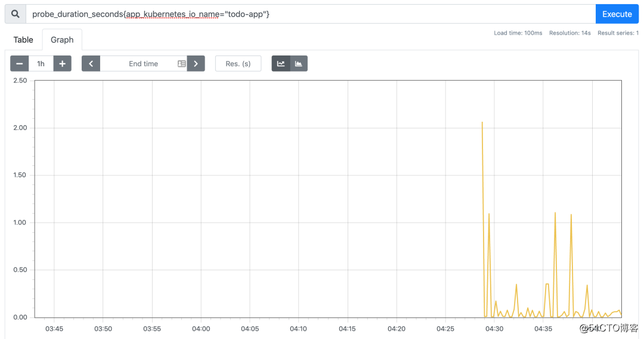Decrease the time range with minus button
The height and width of the screenshot is (339, 644).
19,64
